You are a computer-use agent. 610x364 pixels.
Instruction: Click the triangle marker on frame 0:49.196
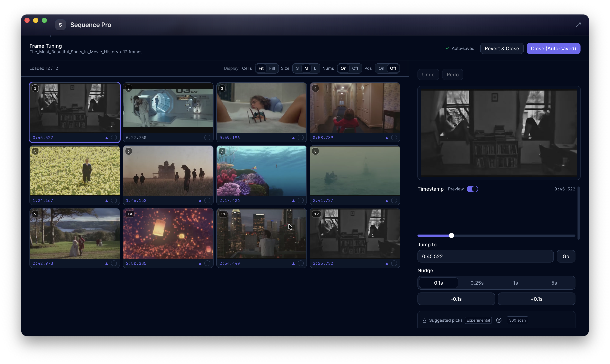293,138
